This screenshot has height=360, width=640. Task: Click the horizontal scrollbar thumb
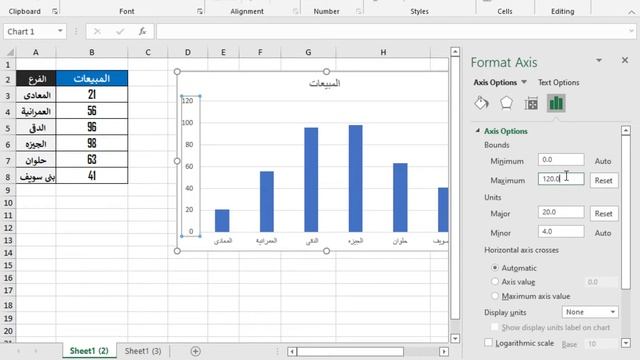click(350, 351)
